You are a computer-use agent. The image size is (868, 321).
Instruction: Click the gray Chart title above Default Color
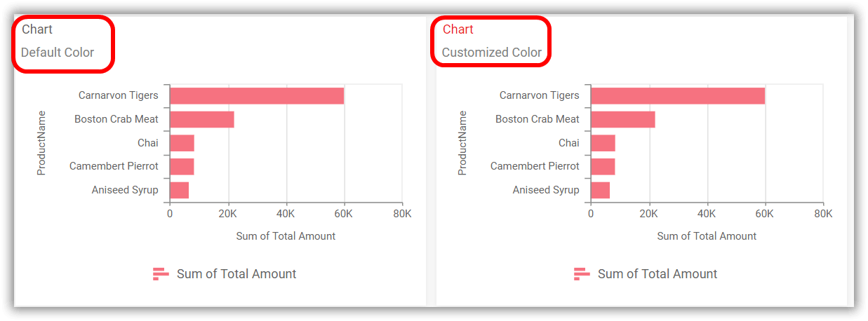point(37,29)
